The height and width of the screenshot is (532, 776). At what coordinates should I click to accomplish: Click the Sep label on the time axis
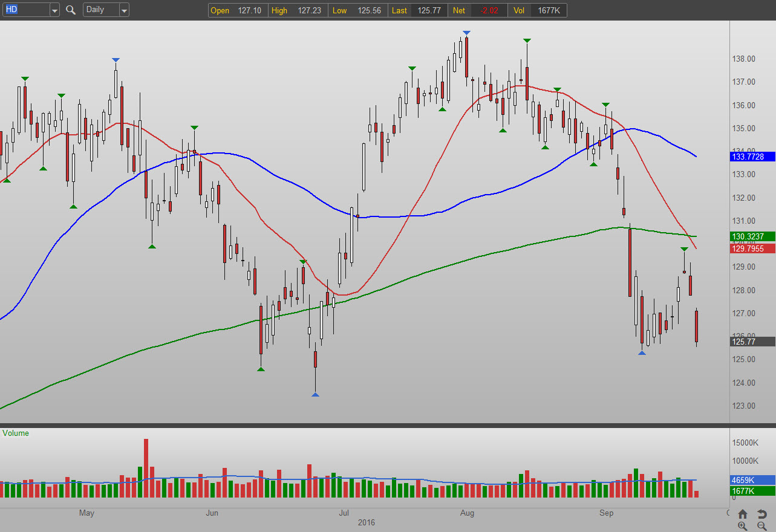606,513
